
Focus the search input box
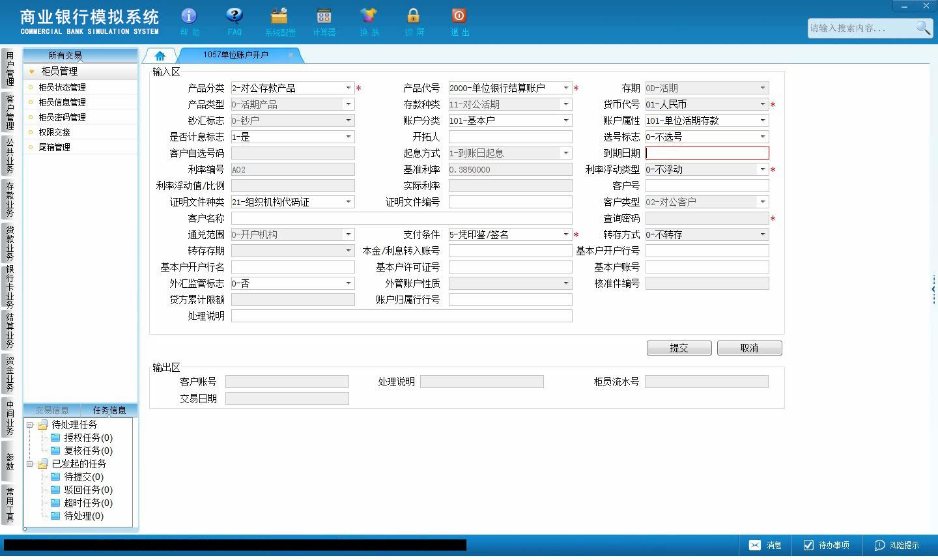coord(861,28)
